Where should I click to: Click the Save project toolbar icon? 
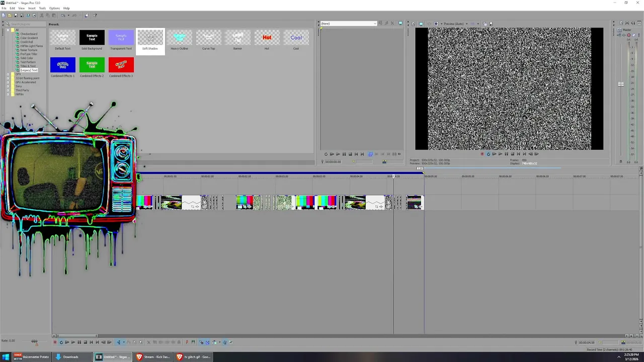[x=16, y=15]
